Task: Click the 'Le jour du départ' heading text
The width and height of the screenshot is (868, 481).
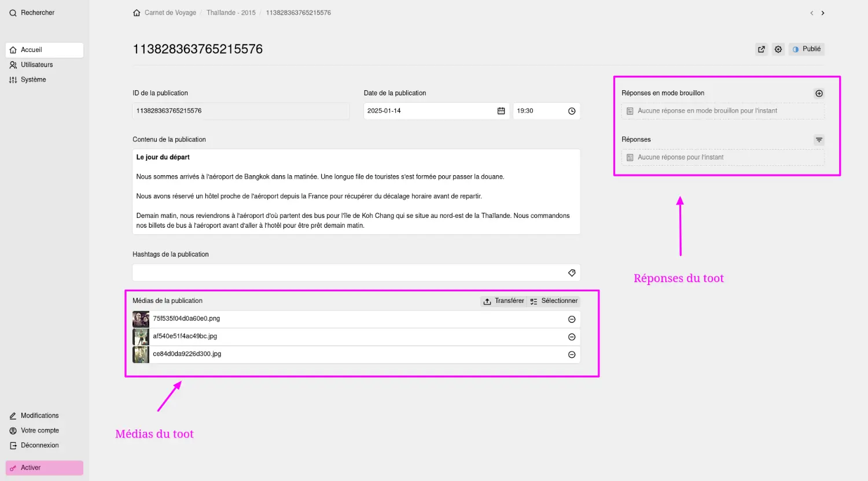Action: [x=163, y=157]
